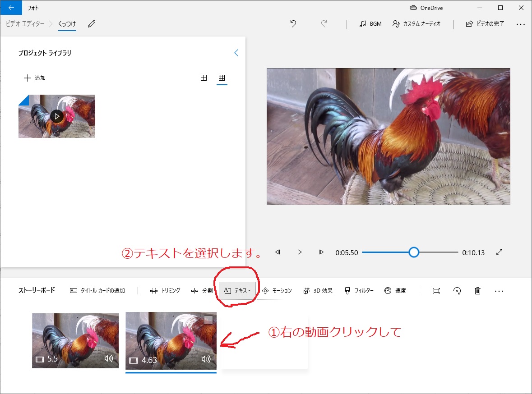This screenshot has height=394, width=532.
Task: Toggle the clip rotation icon
Action: (x=457, y=291)
